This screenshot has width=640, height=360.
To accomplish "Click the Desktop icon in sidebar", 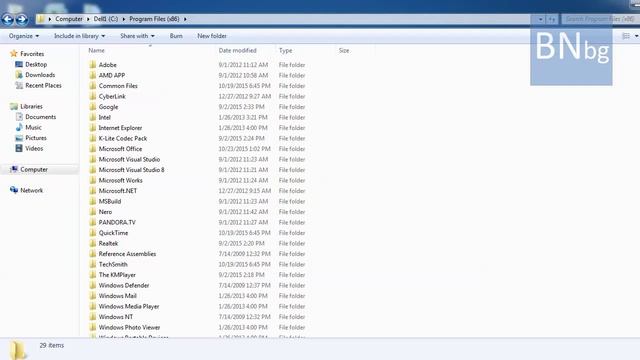I will click(19, 64).
